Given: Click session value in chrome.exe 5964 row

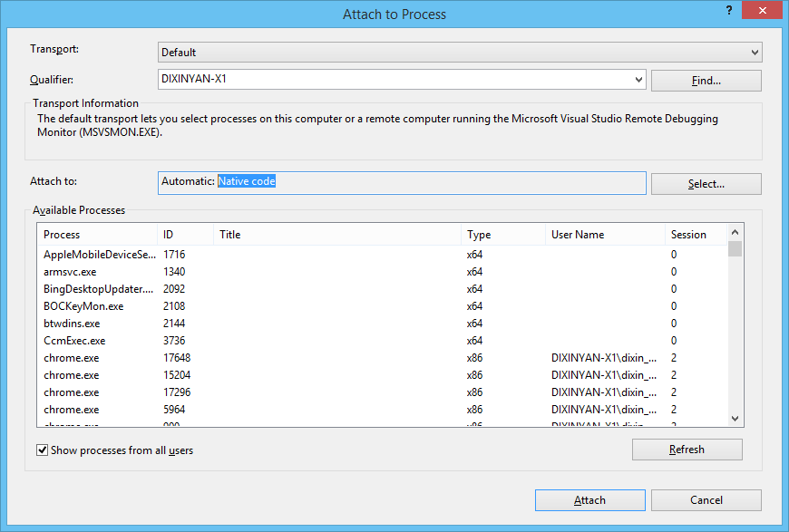Looking at the screenshot, I should [x=674, y=410].
